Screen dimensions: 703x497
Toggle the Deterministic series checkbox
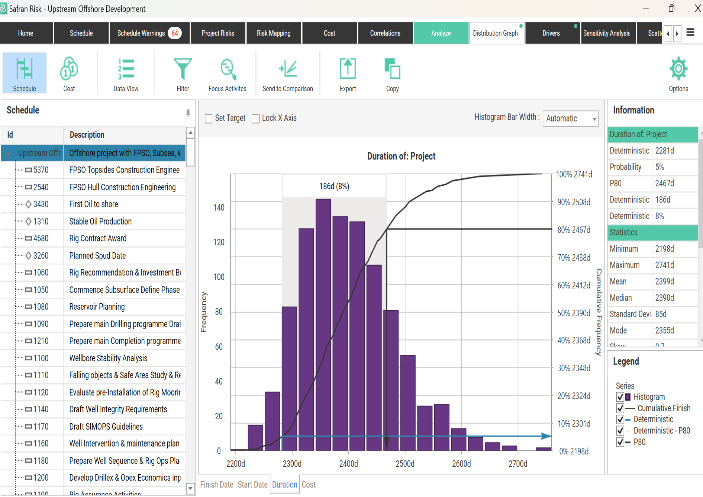coord(620,419)
